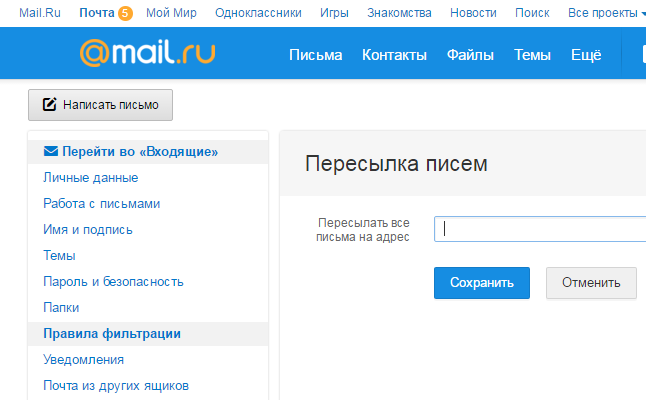Click the Пересылка писем heading
Screen dimensions: 646x400
click(396, 164)
